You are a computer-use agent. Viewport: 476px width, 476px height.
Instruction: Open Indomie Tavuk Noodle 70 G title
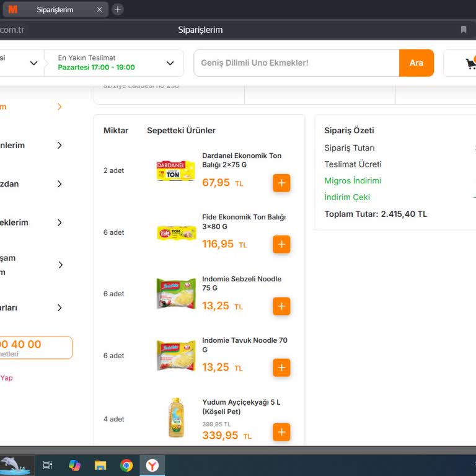(x=245, y=345)
